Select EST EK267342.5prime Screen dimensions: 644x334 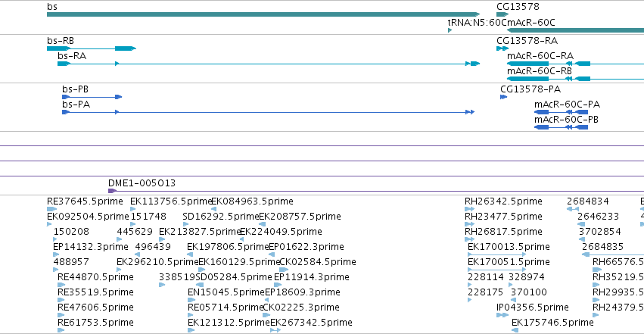311,323
